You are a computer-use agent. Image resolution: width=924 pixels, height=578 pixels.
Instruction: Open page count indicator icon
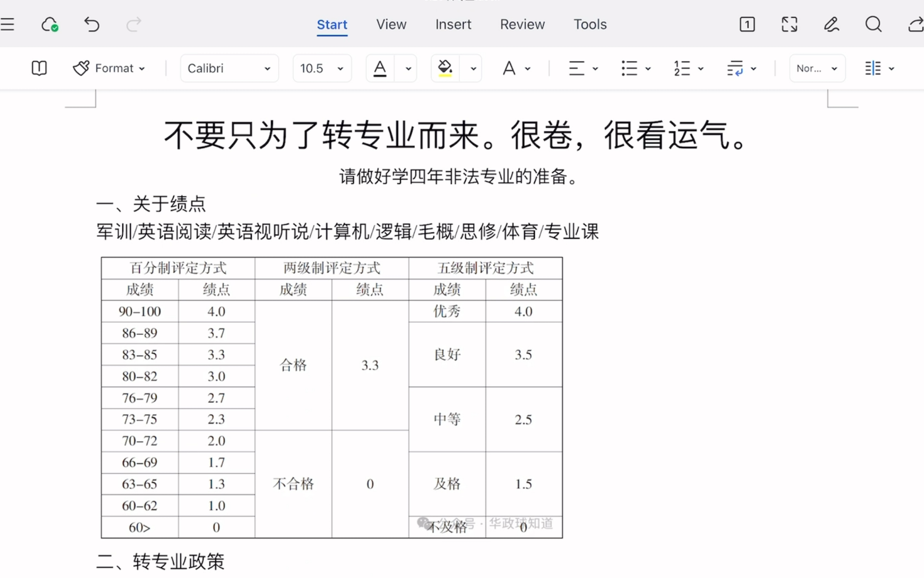tap(747, 24)
